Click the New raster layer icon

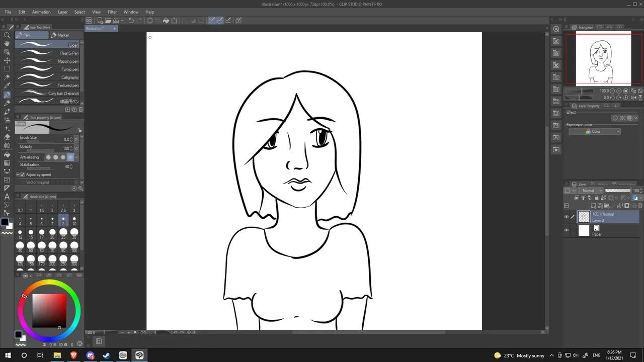(x=594, y=206)
